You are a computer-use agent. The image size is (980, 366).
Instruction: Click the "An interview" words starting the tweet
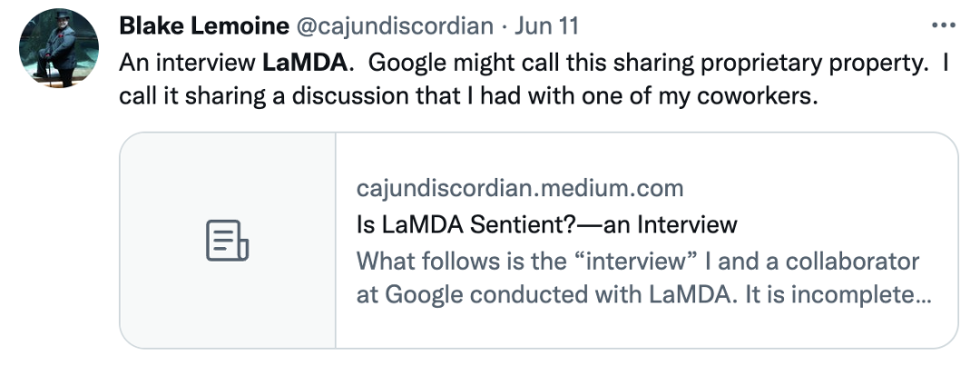tap(187, 64)
